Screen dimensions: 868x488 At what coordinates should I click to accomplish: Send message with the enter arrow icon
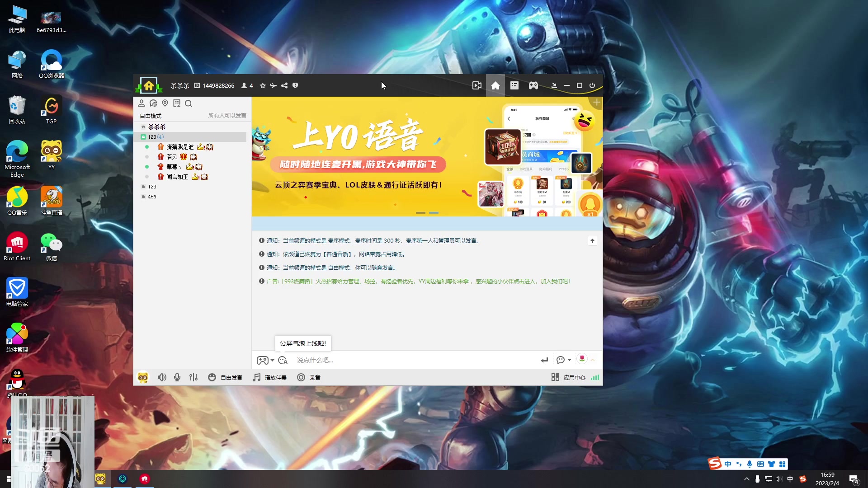(x=544, y=360)
